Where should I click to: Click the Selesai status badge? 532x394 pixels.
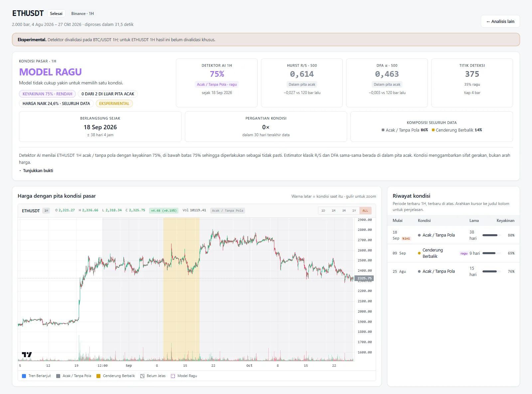[x=56, y=14]
